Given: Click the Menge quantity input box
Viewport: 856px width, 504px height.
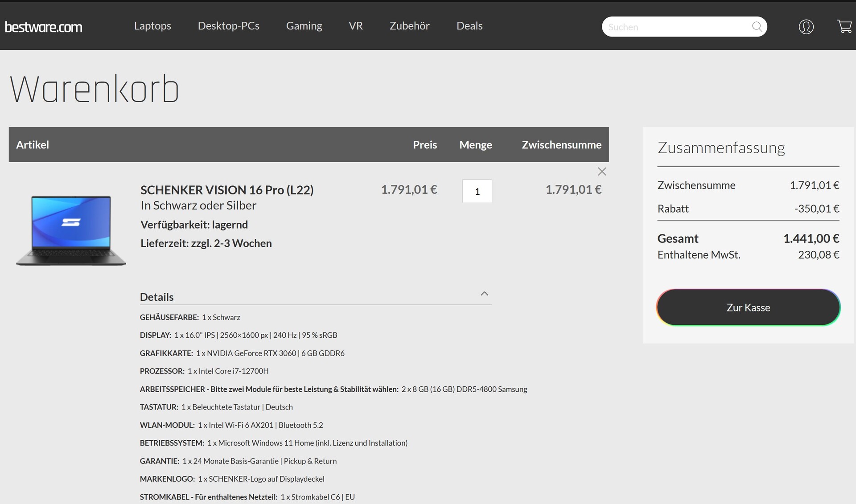Looking at the screenshot, I should (x=477, y=191).
